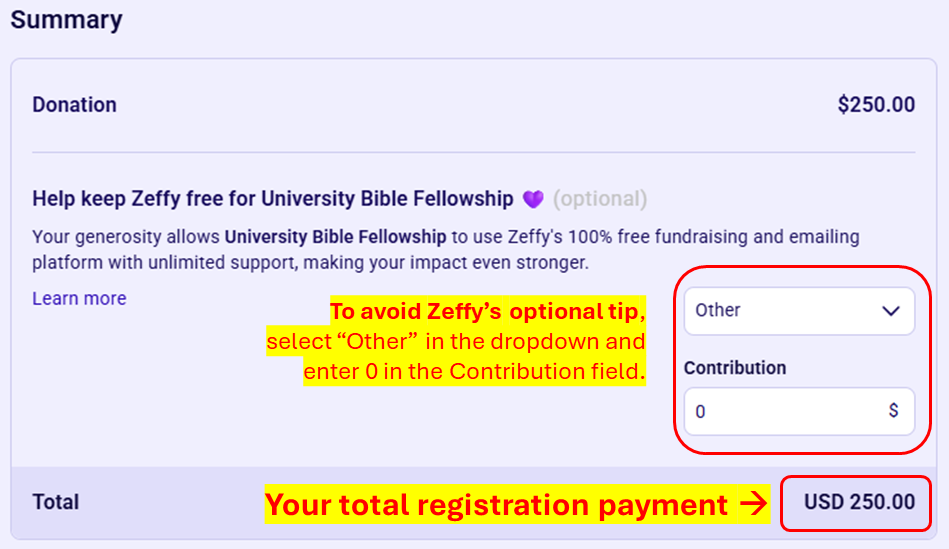Click the "Total" row label
Image resolution: width=949 pixels, height=549 pixels.
pyautogui.click(x=55, y=502)
